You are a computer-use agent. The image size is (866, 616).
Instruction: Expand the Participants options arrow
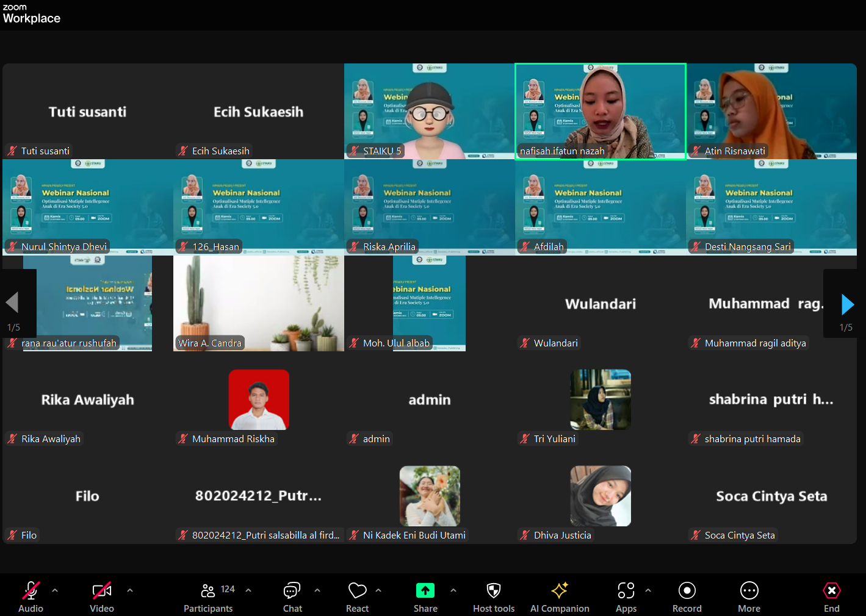[x=248, y=590]
